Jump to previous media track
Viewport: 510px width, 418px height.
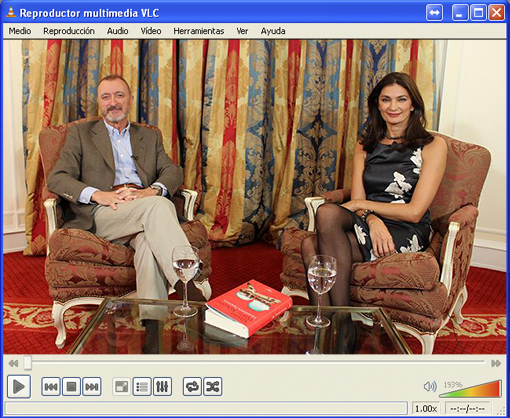(51, 387)
